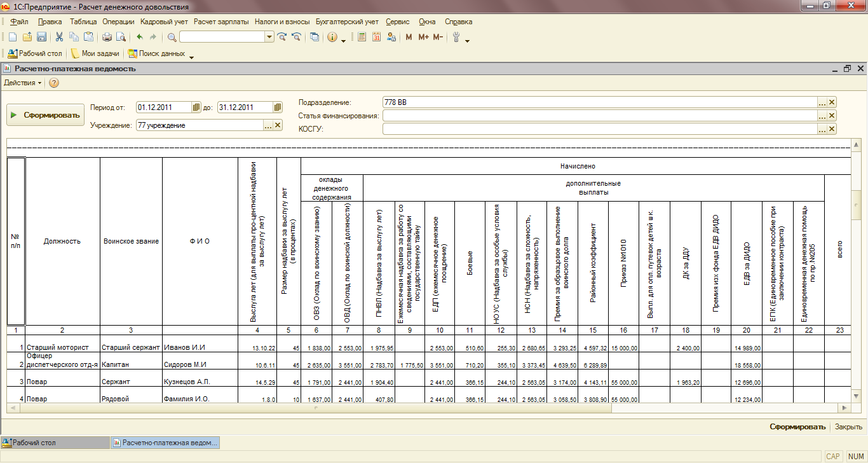Print with the printer icon
868x463 pixels.
click(107, 38)
